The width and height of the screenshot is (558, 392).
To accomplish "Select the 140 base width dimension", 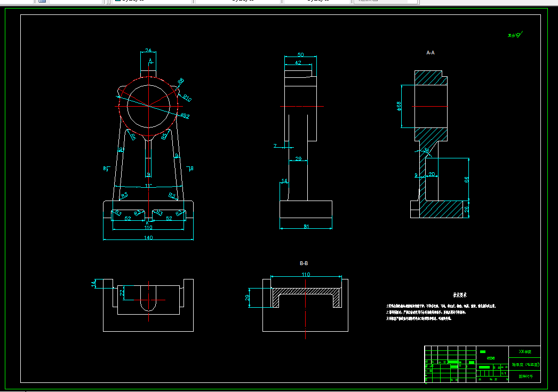I will click(x=148, y=237).
